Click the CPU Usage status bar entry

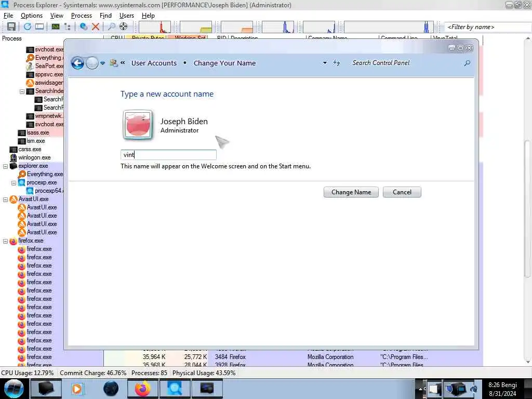(28, 373)
